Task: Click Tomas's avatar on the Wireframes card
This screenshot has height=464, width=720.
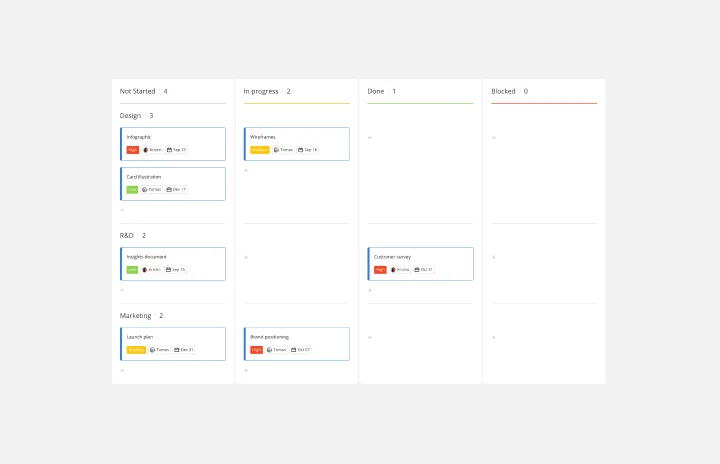Action: coord(276,150)
